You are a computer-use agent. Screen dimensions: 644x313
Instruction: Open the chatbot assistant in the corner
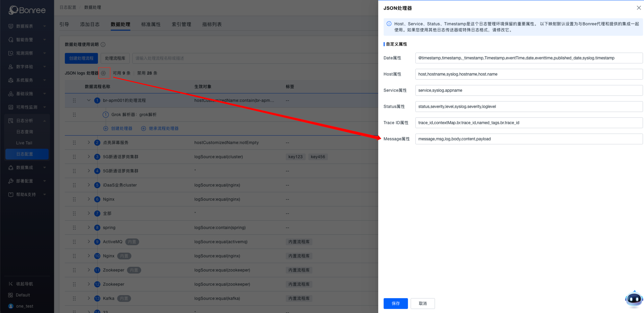[x=634, y=299]
